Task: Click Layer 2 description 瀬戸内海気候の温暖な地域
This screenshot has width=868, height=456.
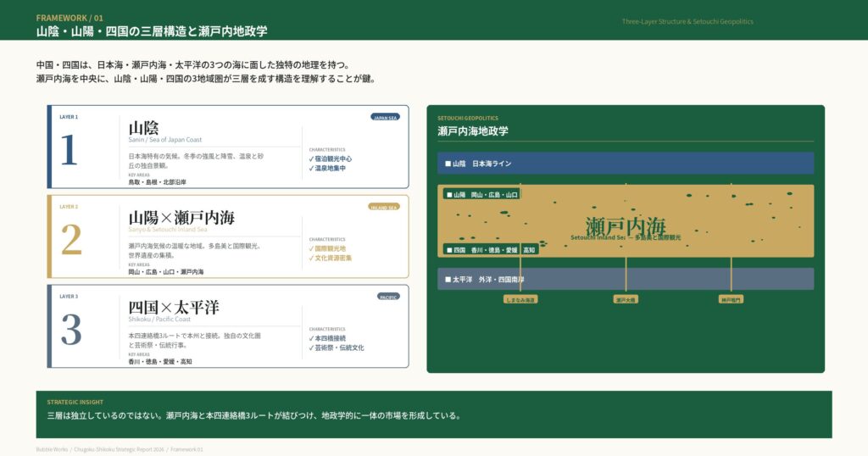Action: (x=195, y=251)
